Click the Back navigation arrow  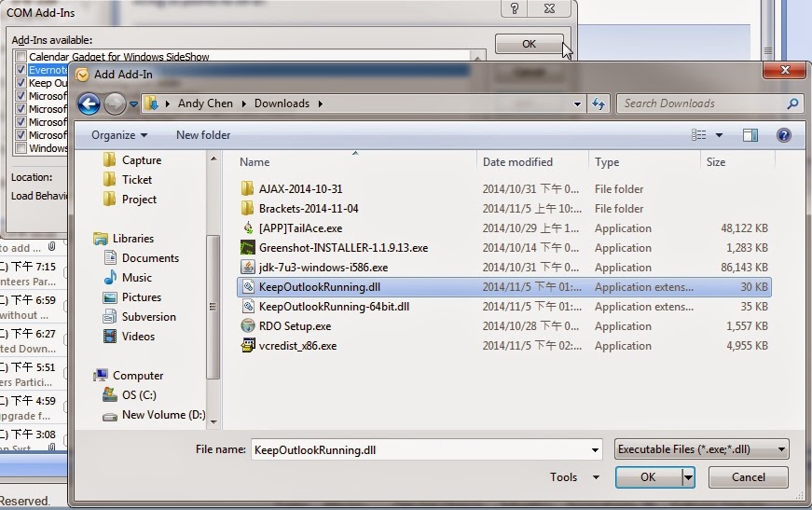tap(89, 104)
